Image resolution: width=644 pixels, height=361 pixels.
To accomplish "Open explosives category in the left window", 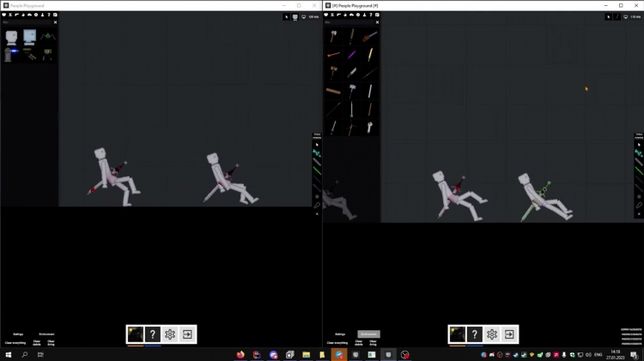I will click(23, 15).
